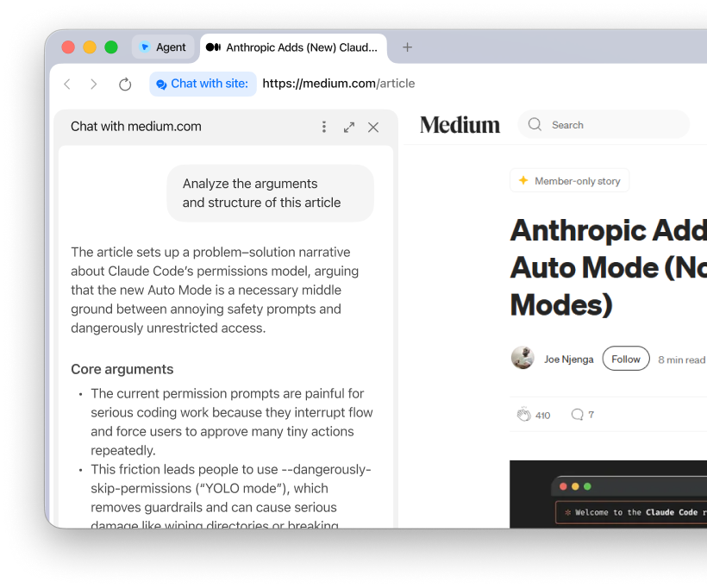Click the Medium favicon in the tab
The width and height of the screenshot is (707, 588).
(213, 47)
